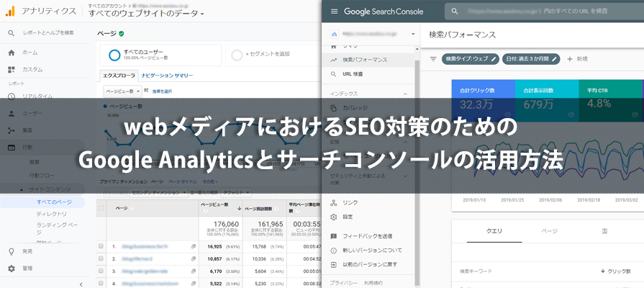The image size is (644, 288).
Task: Open the ページビュー数 metric dropdown
Action: tap(123, 91)
